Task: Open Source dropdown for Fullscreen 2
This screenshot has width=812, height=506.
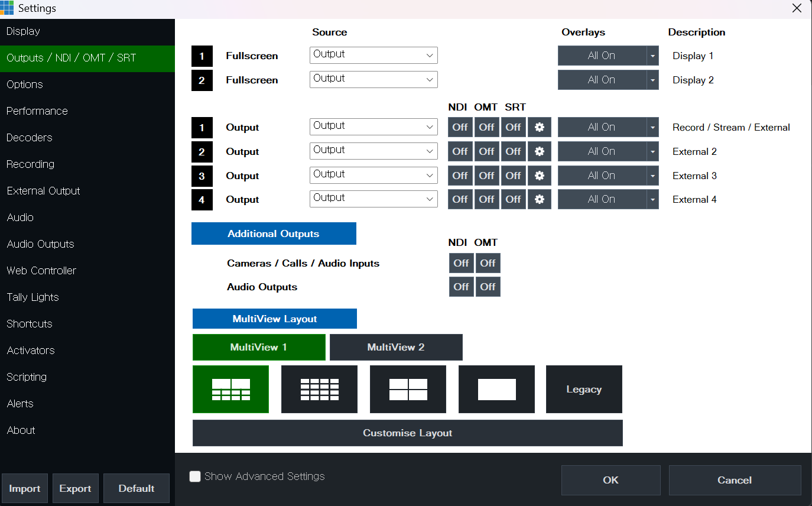Action: 373,79
